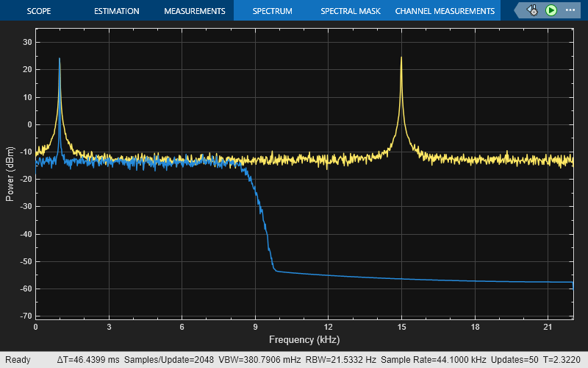Click the Ready status text
This screenshot has height=368, width=588.
[18, 360]
